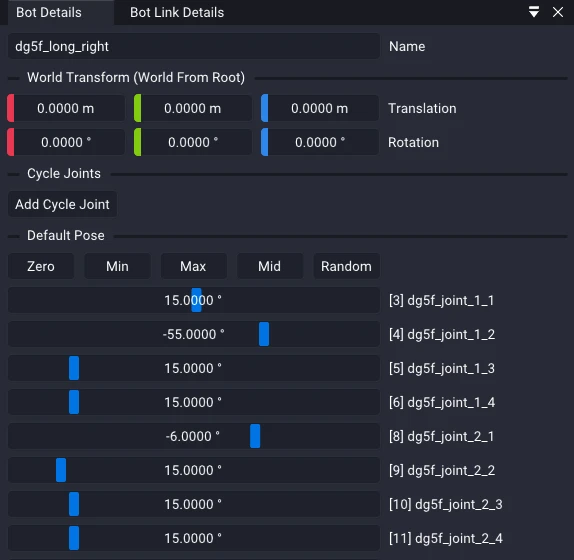
Task: Click the [11] dg5f_joint_2_4 label
Action: pos(446,539)
